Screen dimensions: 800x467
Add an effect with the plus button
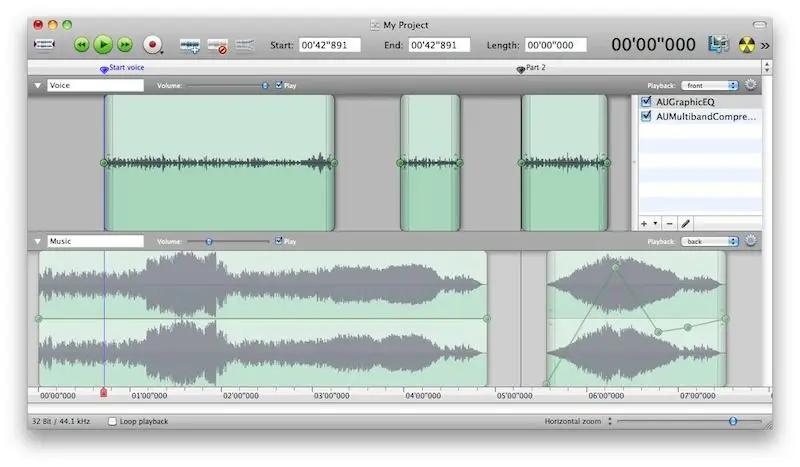pyautogui.click(x=644, y=224)
